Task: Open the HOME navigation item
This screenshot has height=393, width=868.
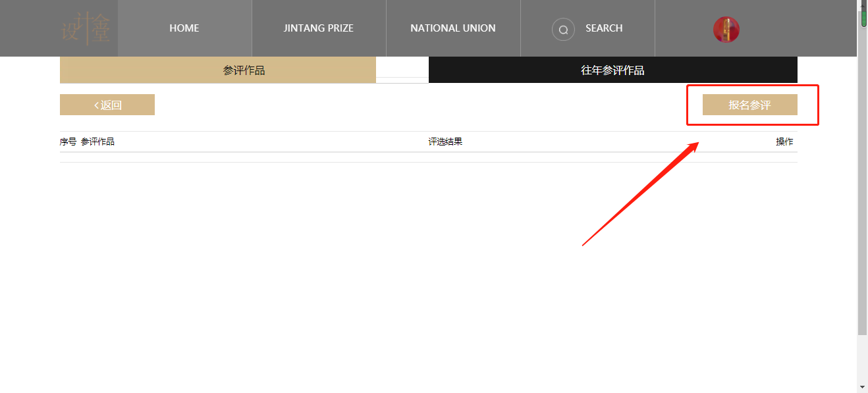Action: pos(184,28)
